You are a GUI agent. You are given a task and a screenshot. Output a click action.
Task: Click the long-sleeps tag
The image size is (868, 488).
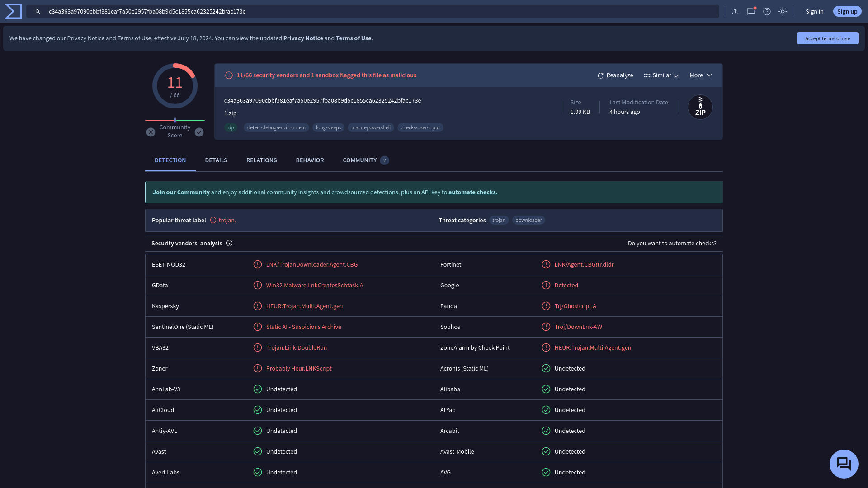point(328,128)
